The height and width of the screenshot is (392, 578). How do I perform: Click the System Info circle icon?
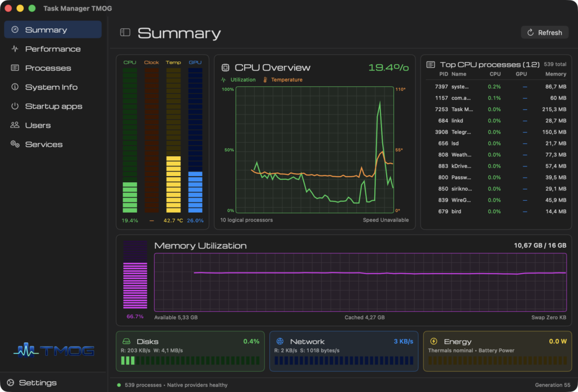(x=15, y=87)
